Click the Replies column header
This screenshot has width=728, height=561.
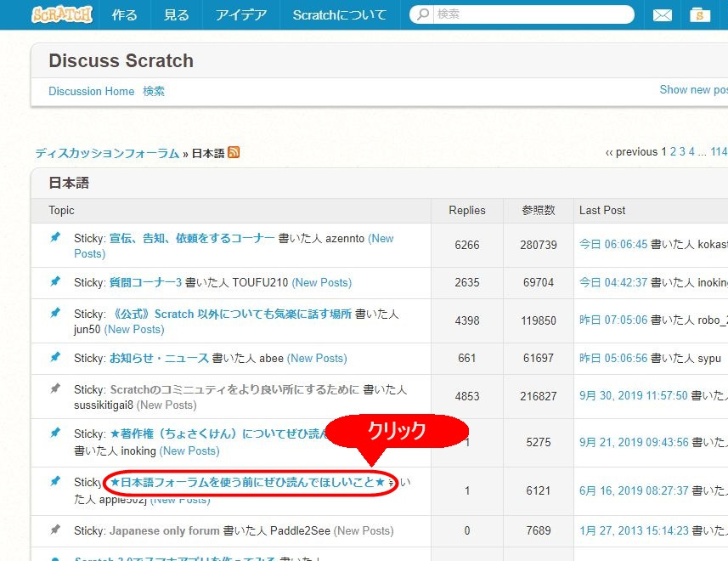click(x=467, y=211)
